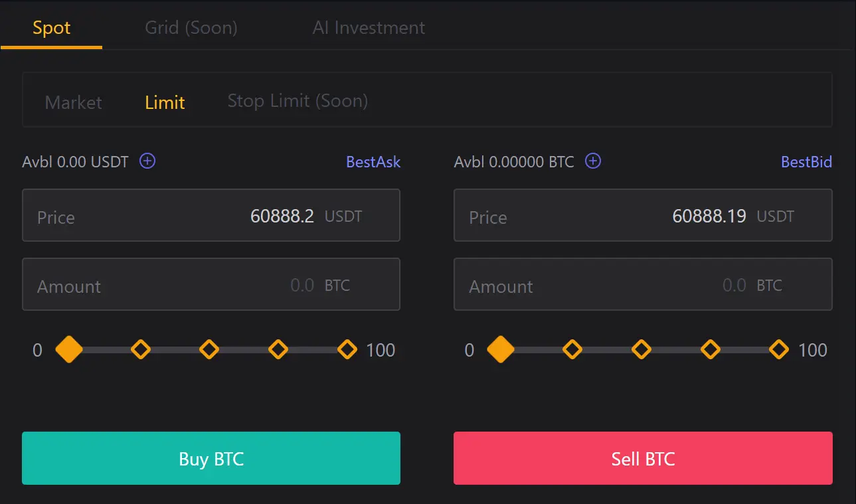The height and width of the screenshot is (504, 856).
Task: Switch to the Spot tab
Action: pyautogui.click(x=50, y=28)
